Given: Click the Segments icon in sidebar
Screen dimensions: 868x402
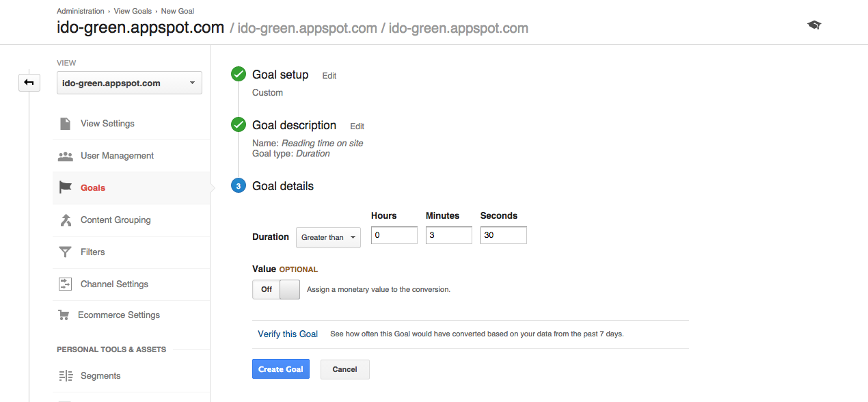Looking at the screenshot, I should 66,376.
